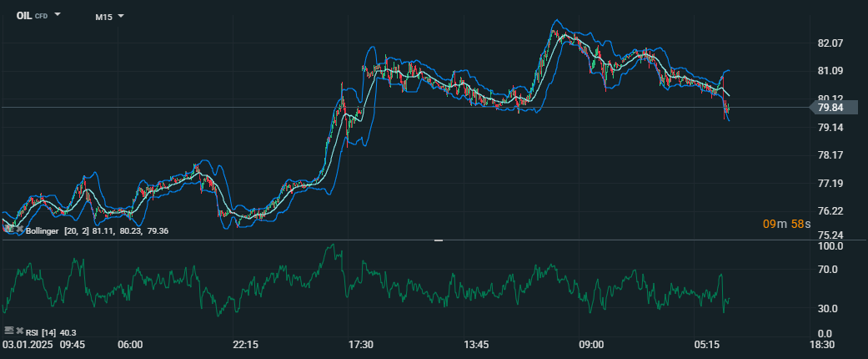
Task: Click the 17:30 time axis label
Action: point(360,344)
